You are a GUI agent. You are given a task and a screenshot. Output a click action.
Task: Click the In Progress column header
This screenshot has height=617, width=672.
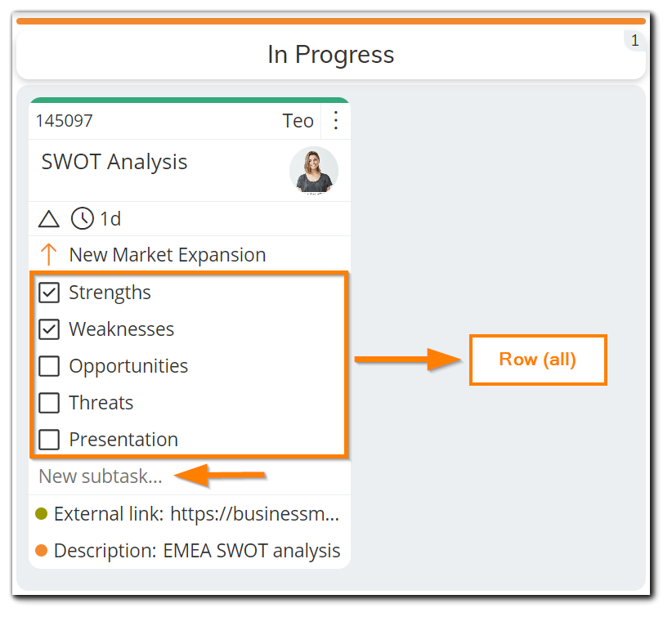point(331,55)
